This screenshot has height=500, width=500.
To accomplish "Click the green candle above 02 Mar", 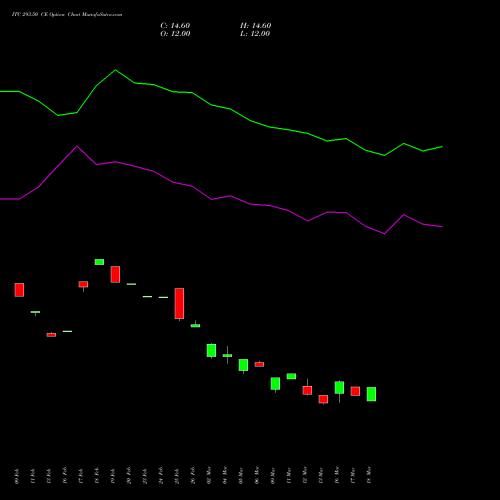I will [x=211, y=350].
